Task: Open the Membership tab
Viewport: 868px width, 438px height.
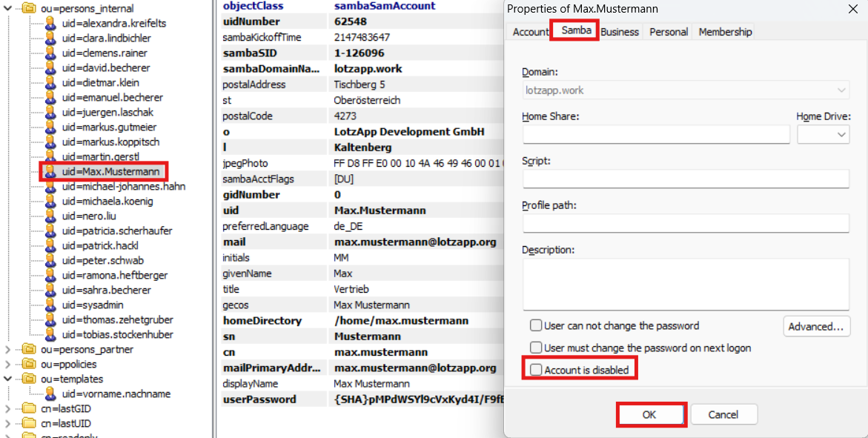Action: coord(725,32)
